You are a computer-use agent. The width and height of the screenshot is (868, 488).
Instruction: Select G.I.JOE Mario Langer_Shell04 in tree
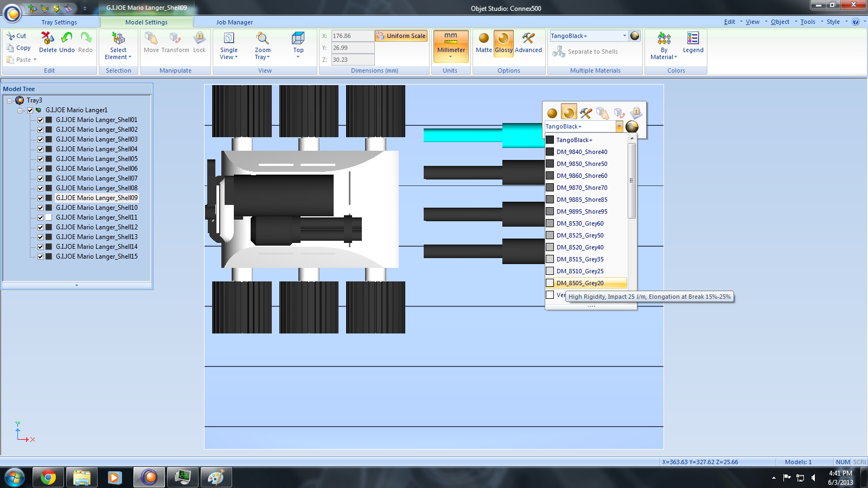click(97, 149)
